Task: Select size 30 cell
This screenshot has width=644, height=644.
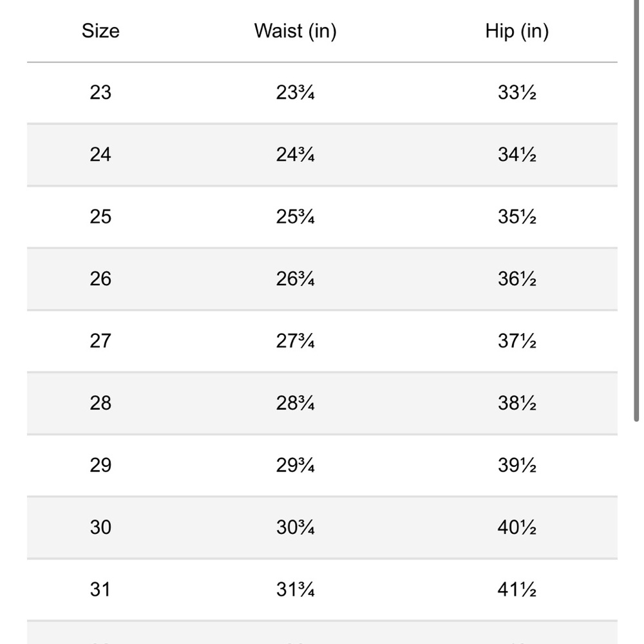Action: (x=100, y=527)
